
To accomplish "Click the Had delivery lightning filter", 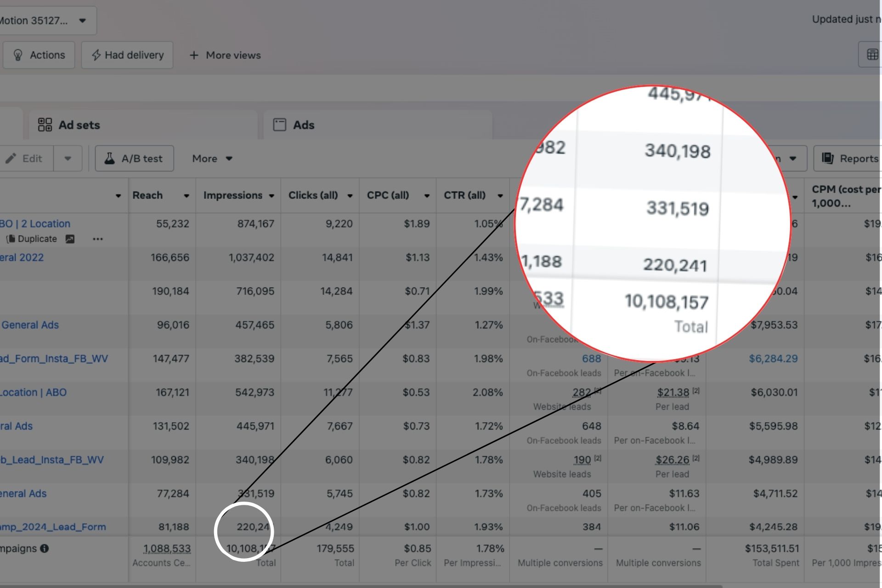I will tap(127, 55).
